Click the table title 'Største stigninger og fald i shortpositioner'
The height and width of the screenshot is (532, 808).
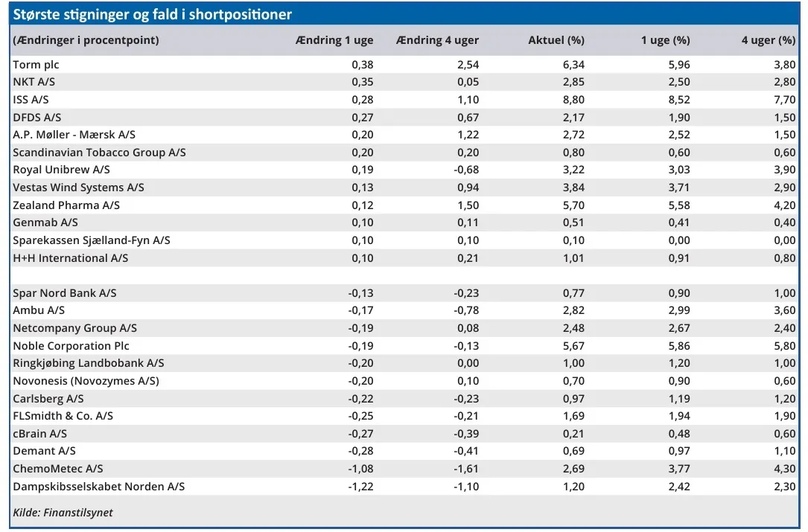pos(153,15)
